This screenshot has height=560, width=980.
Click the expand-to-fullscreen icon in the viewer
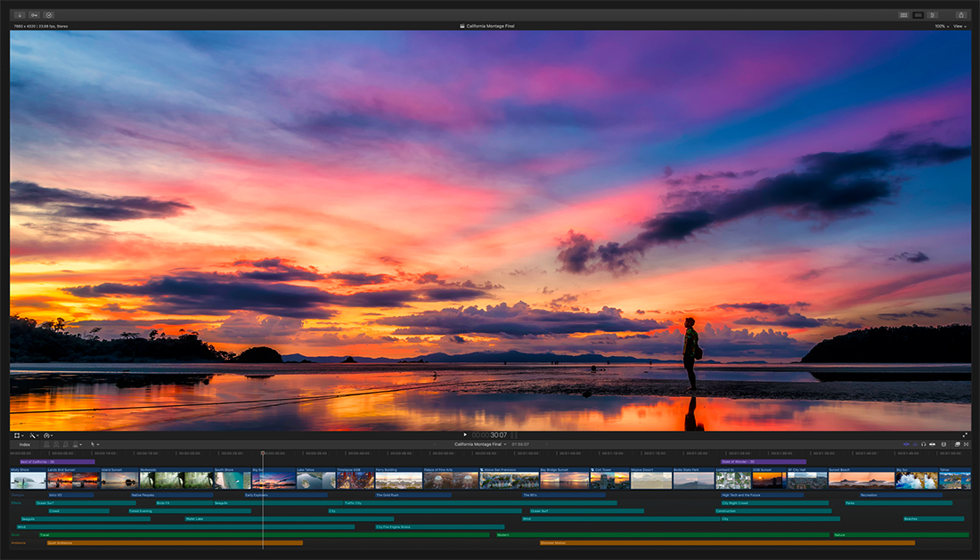[965, 435]
